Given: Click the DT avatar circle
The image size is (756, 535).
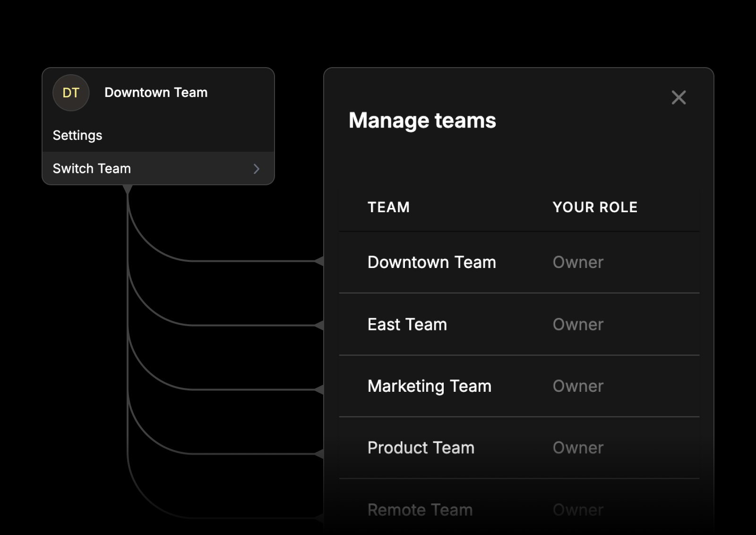Looking at the screenshot, I should [x=71, y=93].
